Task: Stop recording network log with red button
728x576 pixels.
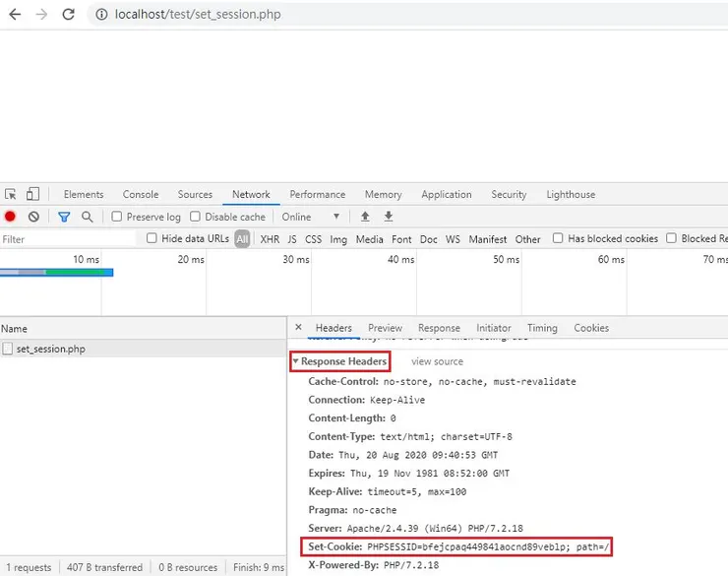Action: pyautogui.click(x=10, y=217)
